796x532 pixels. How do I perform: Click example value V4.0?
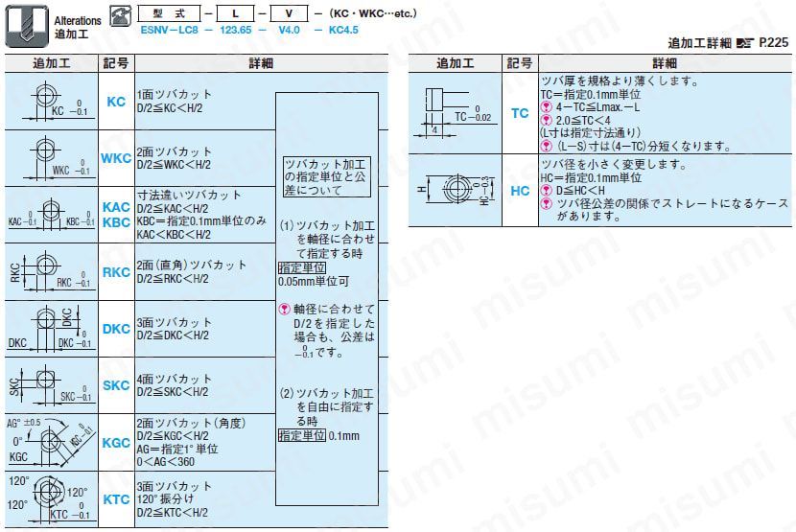pyautogui.click(x=289, y=30)
